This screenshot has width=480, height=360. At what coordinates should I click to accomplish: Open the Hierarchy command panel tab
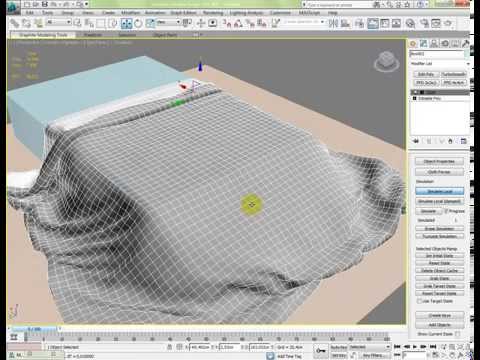click(x=434, y=44)
